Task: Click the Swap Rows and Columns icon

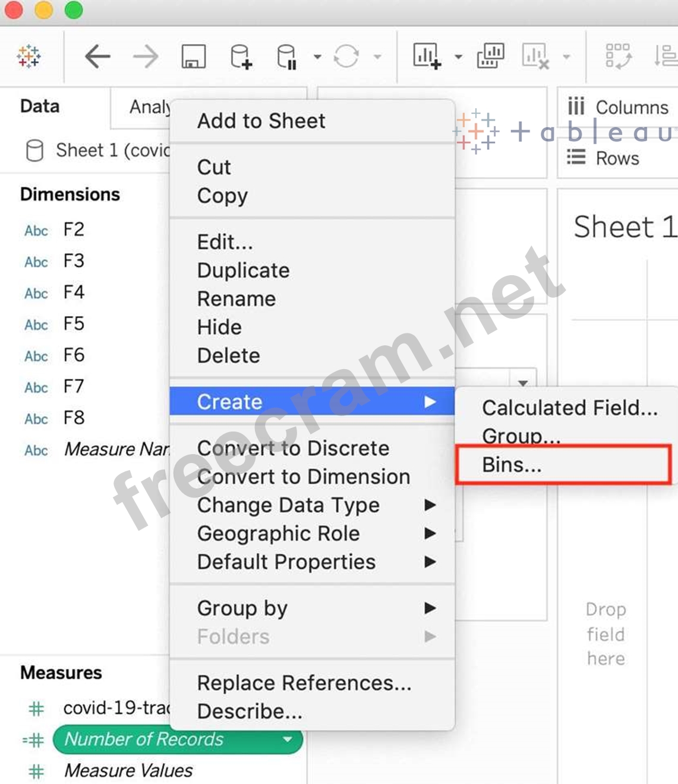Action: [x=618, y=57]
